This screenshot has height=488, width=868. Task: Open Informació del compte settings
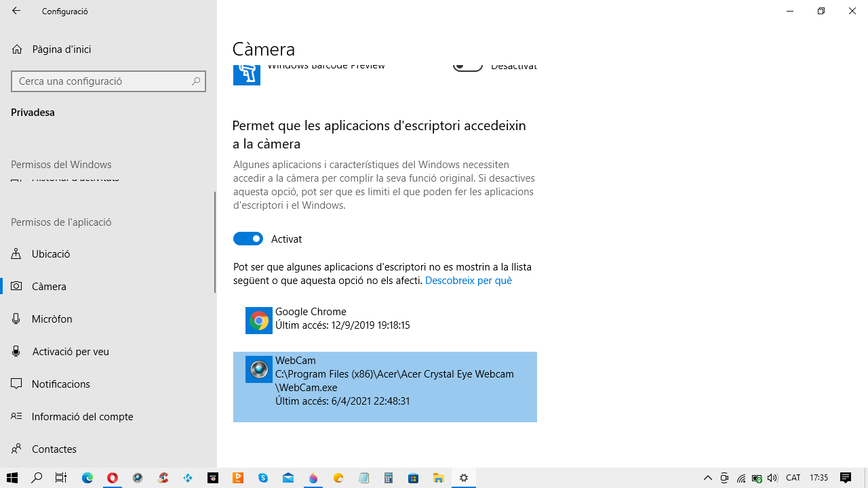108,416
